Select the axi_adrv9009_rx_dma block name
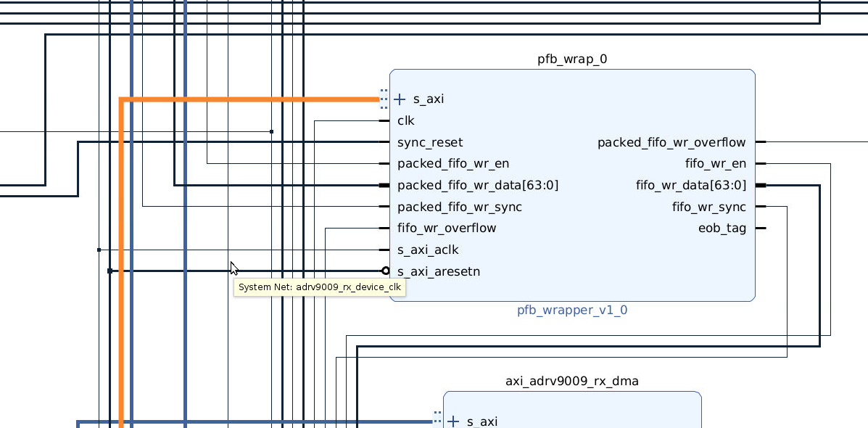The height and width of the screenshot is (428, 868). click(572, 381)
